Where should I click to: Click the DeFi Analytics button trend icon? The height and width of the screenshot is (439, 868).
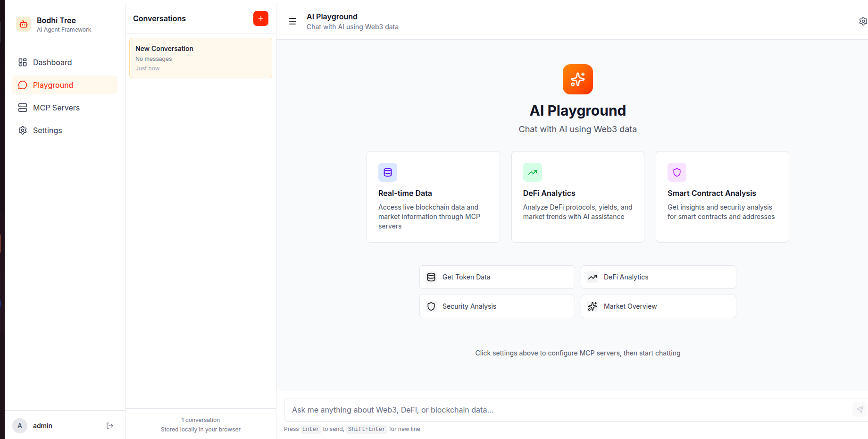[x=593, y=277]
